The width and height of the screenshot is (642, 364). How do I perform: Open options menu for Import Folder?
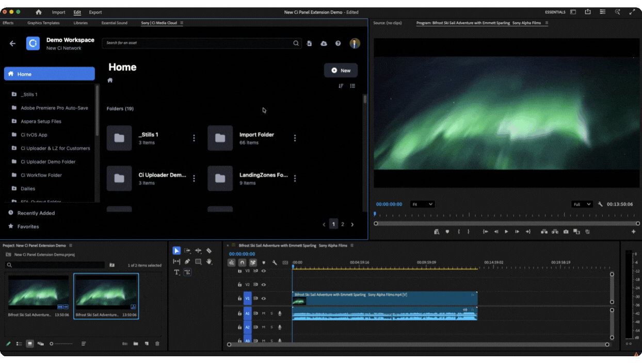click(x=295, y=138)
